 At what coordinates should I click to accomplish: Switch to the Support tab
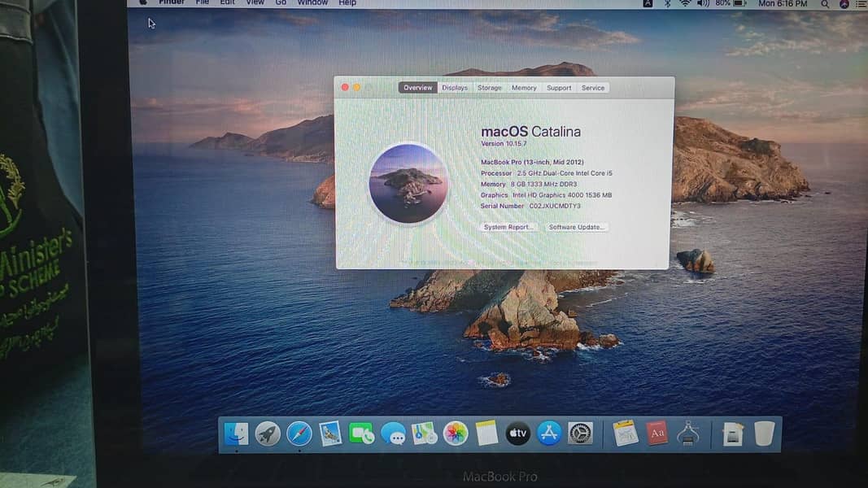(x=559, y=87)
